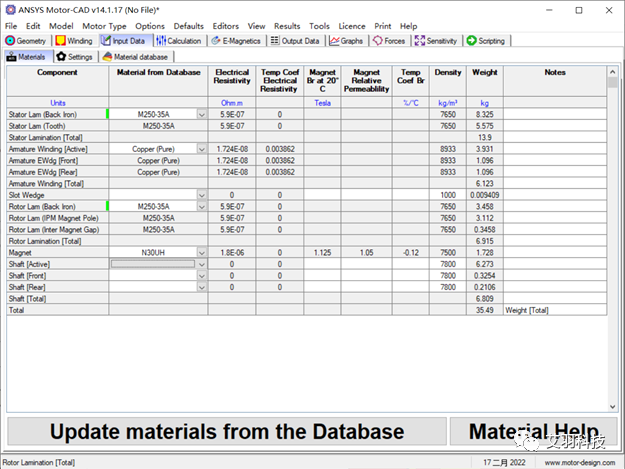Open the Scripting tab icon
Image resolution: width=625 pixels, height=469 pixels.
pyautogui.click(x=472, y=41)
